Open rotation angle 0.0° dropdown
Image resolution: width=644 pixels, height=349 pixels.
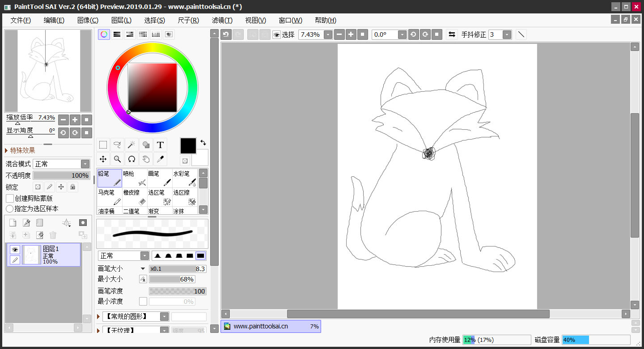(402, 34)
